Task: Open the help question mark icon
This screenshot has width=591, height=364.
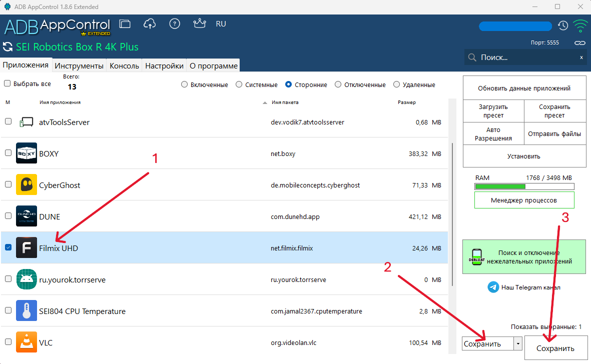Action: pos(175,24)
